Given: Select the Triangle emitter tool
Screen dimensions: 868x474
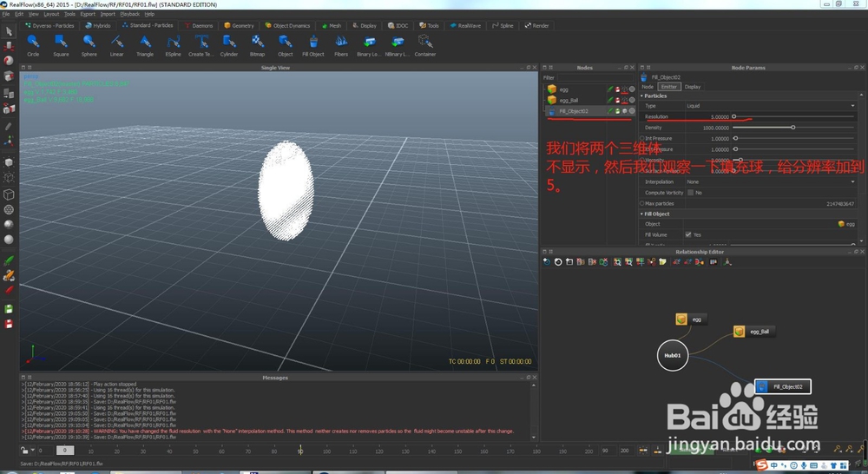Looking at the screenshot, I should (x=145, y=45).
